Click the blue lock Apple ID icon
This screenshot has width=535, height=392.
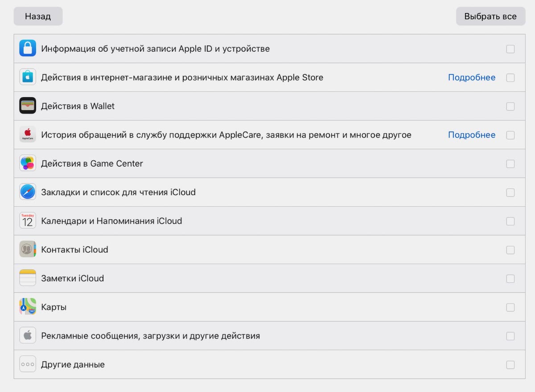[x=28, y=49]
